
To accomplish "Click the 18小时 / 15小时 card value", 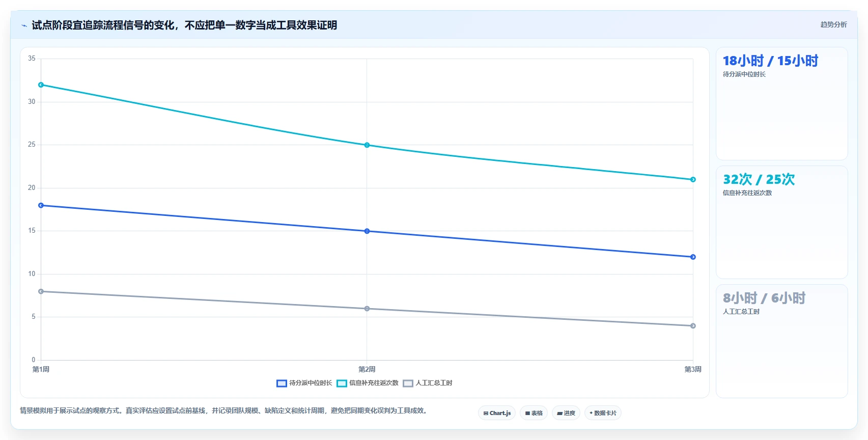I will [770, 61].
